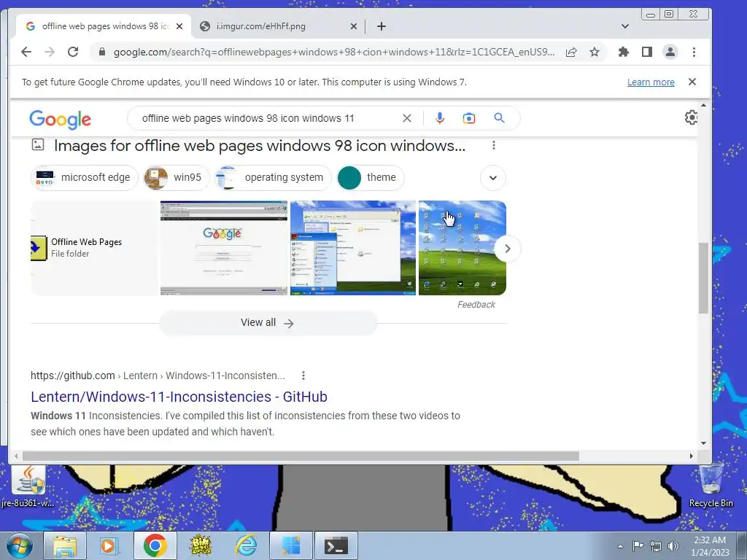Open Internet Explorer from the taskbar
This screenshot has width=747, height=560.
(247, 545)
